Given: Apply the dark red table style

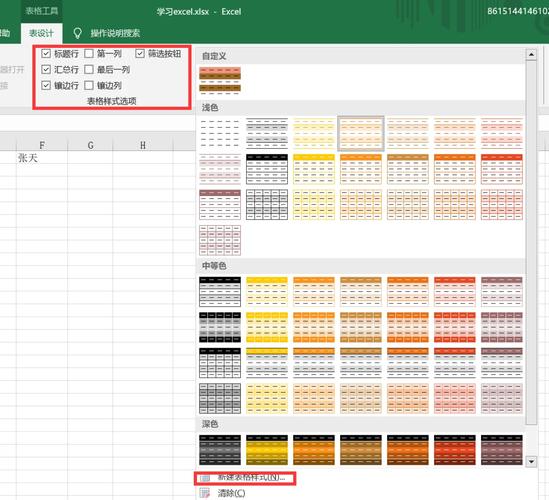Looking at the screenshot, I should point(455,450).
